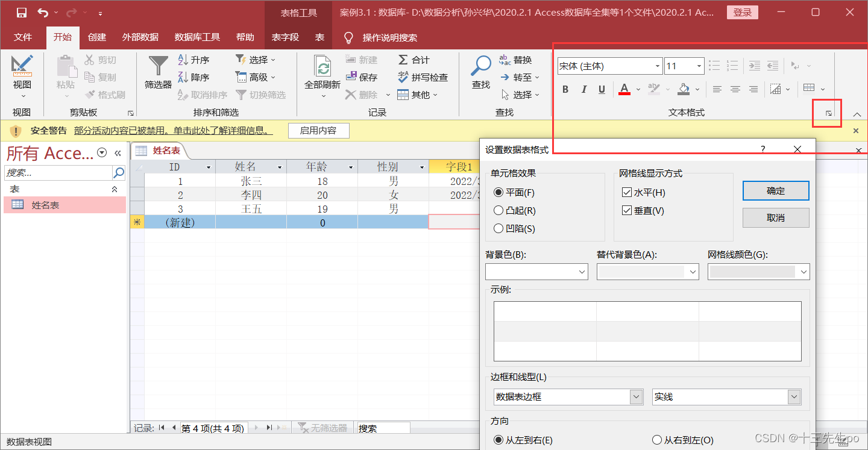Click the gridlines icon in text formatting
Viewport: 868px width, 450px height.
click(809, 89)
